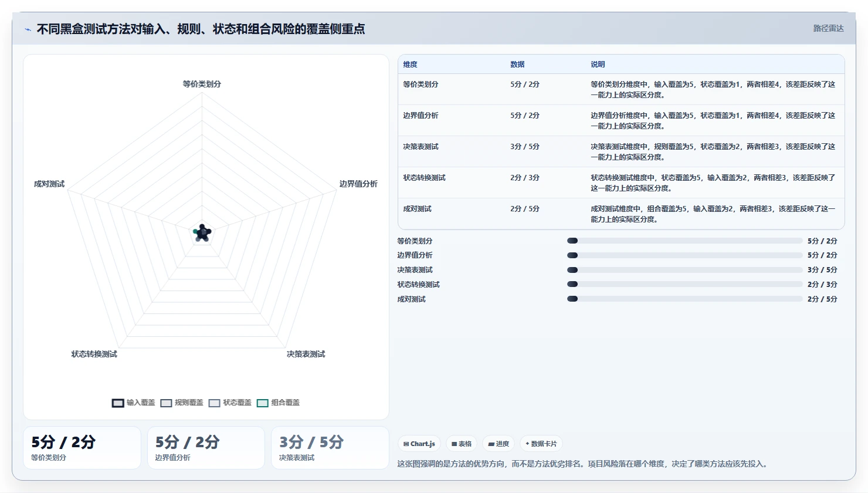The width and height of the screenshot is (868, 493).
Task: Click the 3分 / 5分 cell in 决策表测试 row
Action: coord(525,147)
